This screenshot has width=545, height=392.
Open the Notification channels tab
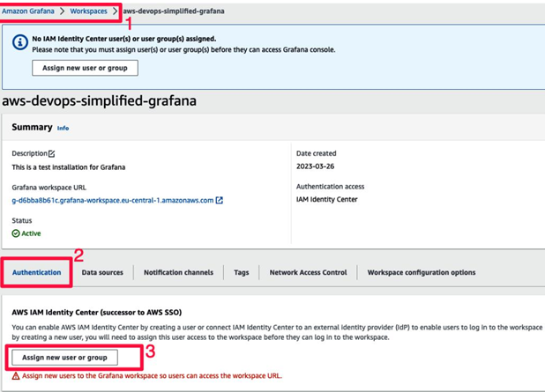pyautogui.click(x=179, y=272)
